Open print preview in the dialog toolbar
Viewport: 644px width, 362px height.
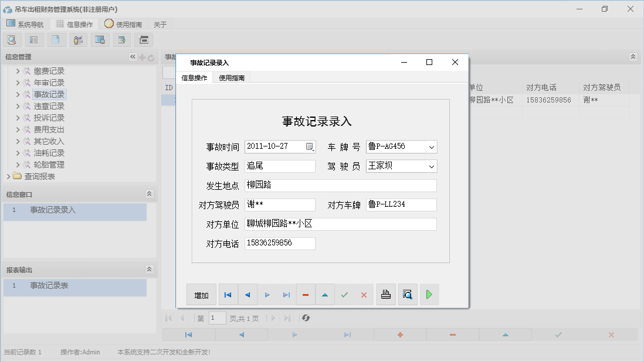click(407, 295)
